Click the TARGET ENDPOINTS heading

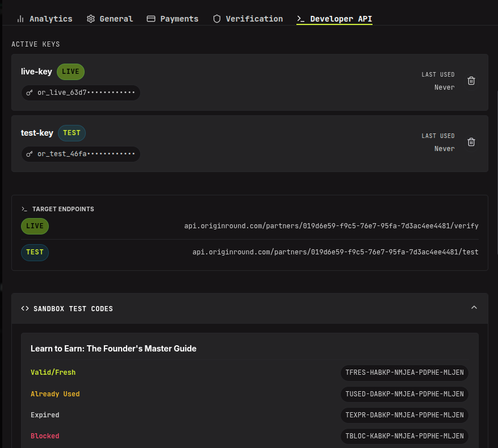pos(63,209)
